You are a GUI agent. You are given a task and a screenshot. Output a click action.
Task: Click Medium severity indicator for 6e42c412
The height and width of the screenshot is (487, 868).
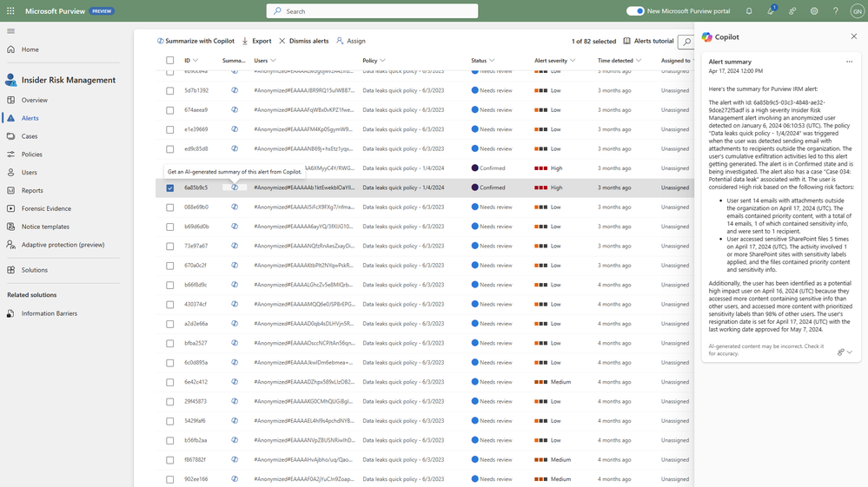click(553, 382)
